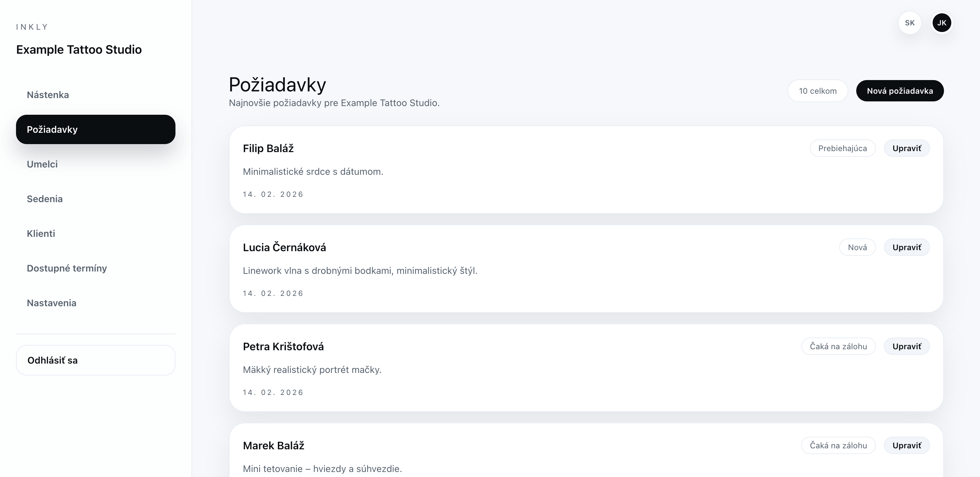Click Upraviť for Lucia Černáková
The height and width of the screenshot is (477, 980).
click(907, 247)
